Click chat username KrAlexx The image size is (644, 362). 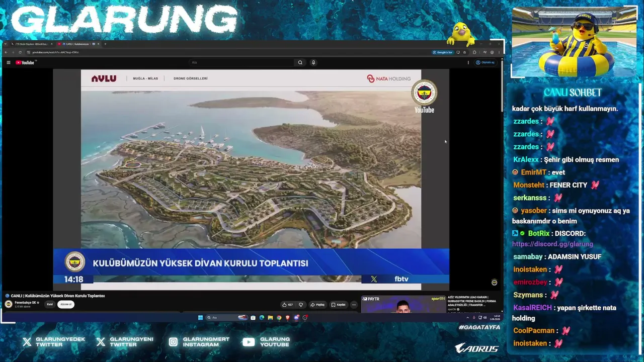point(526,160)
